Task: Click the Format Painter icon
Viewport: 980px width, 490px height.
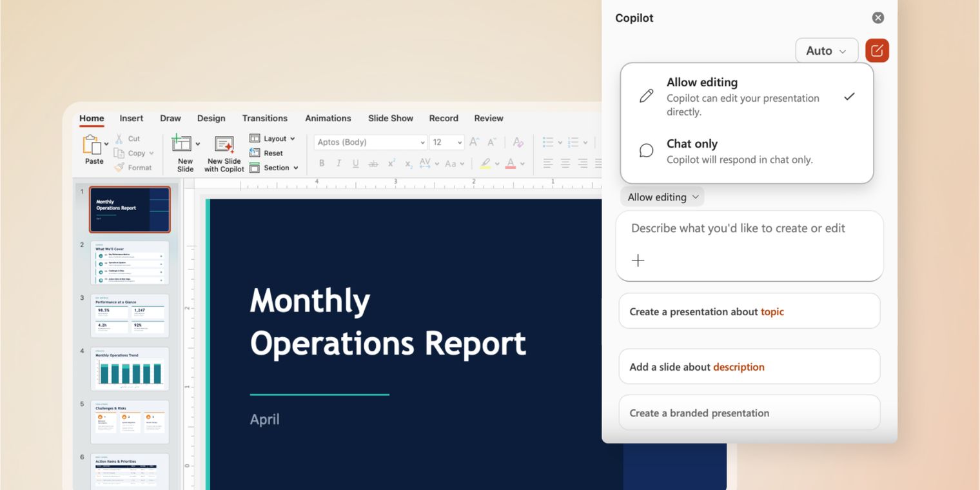Action: pos(118,167)
